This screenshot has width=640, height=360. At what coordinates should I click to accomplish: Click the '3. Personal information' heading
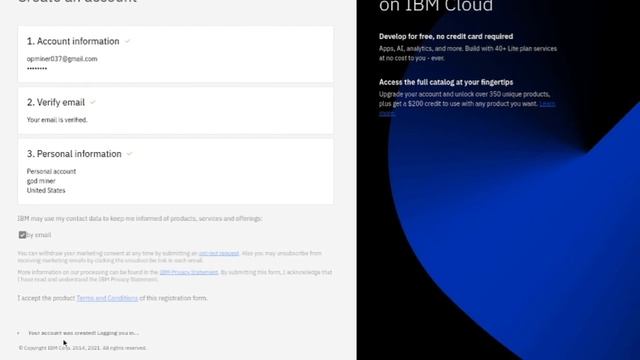(74, 154)
